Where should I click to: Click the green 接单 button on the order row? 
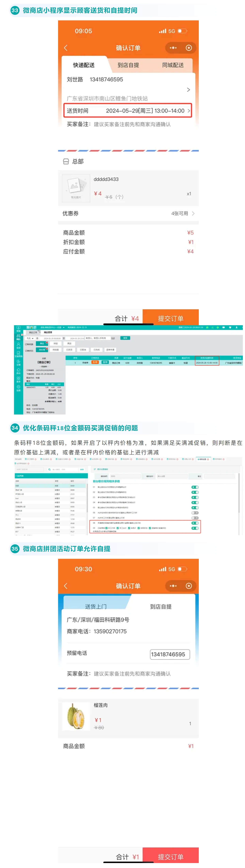(x=105, y=363)
